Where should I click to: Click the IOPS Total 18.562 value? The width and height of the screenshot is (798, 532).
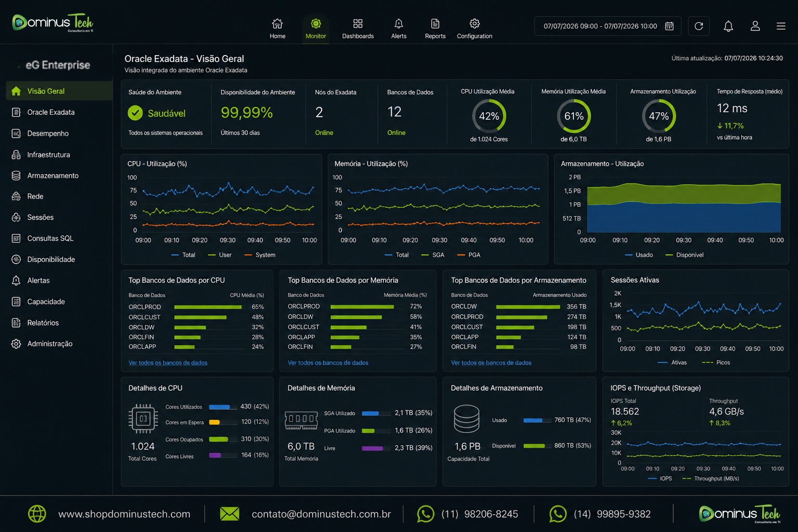coord(625,411)
